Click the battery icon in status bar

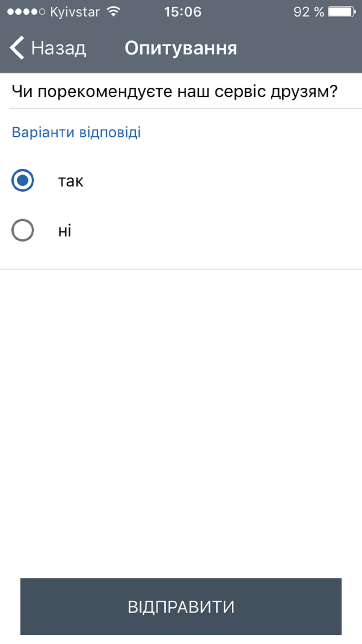click(342, 12)
